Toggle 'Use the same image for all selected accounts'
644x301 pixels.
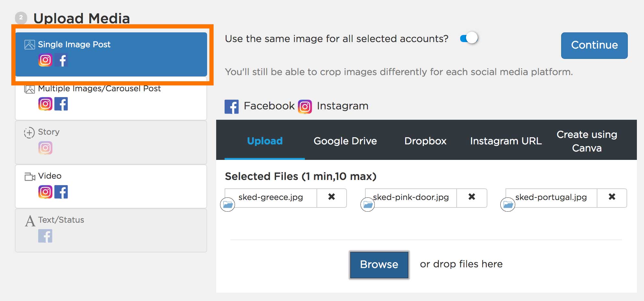469,38
